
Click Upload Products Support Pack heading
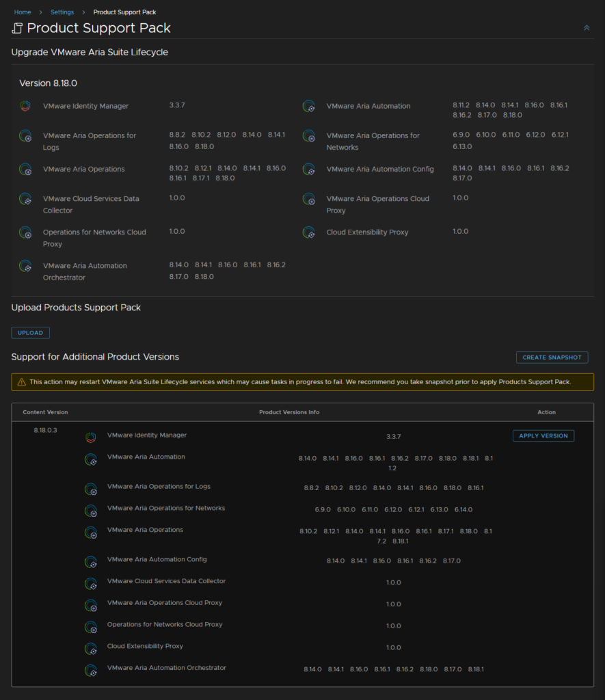pyautogui.click(x=76, y=308)
